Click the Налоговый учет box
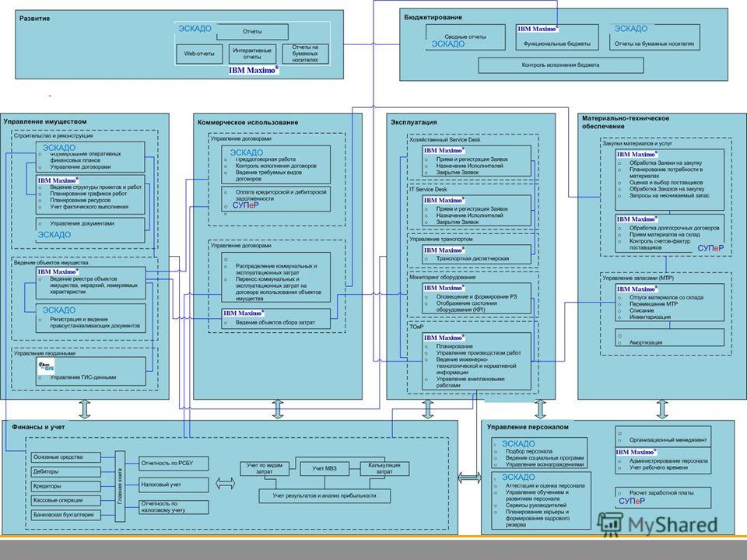This screenshot has width=747, height=560. (x=174, y=485)
